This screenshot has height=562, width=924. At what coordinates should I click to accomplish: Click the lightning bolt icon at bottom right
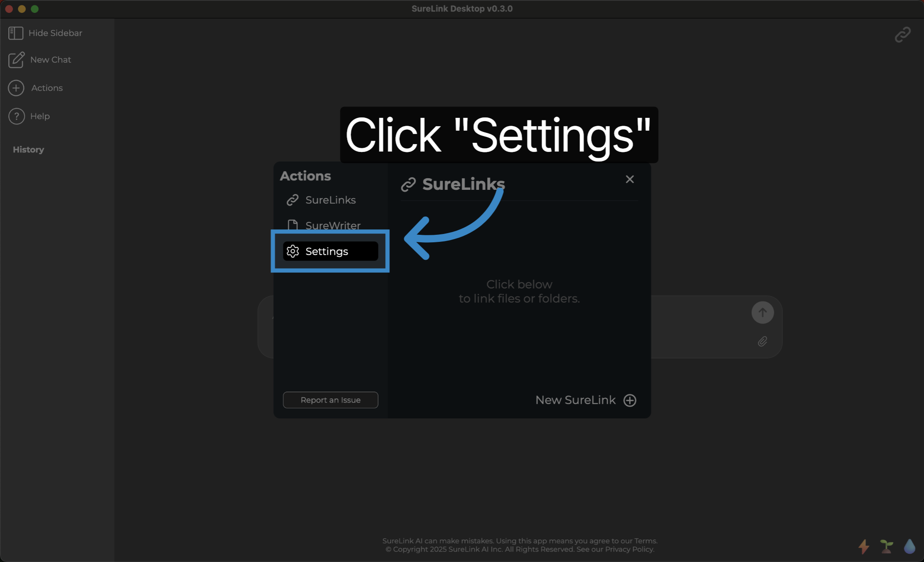(x=864, y=546)
